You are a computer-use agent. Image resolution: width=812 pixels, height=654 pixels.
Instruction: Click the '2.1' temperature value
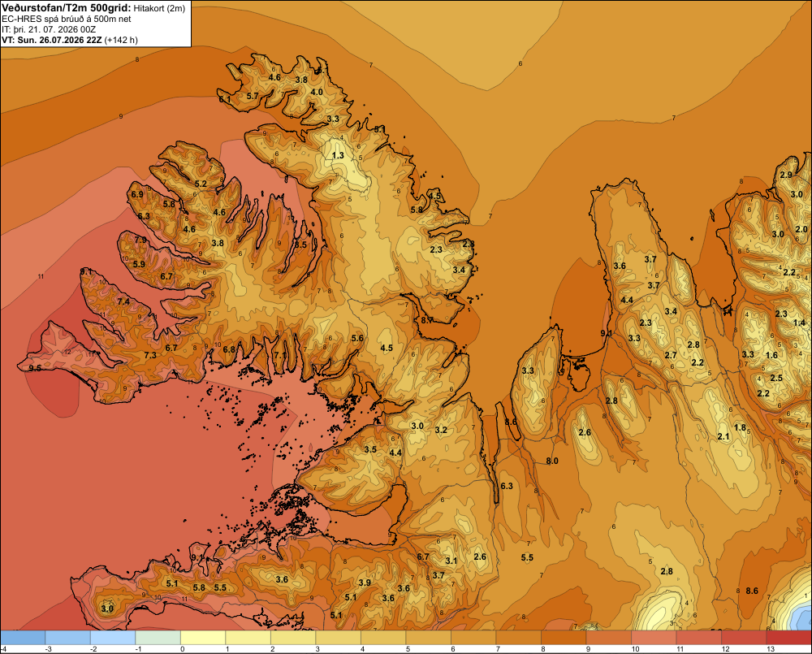(x=723, y=437)
